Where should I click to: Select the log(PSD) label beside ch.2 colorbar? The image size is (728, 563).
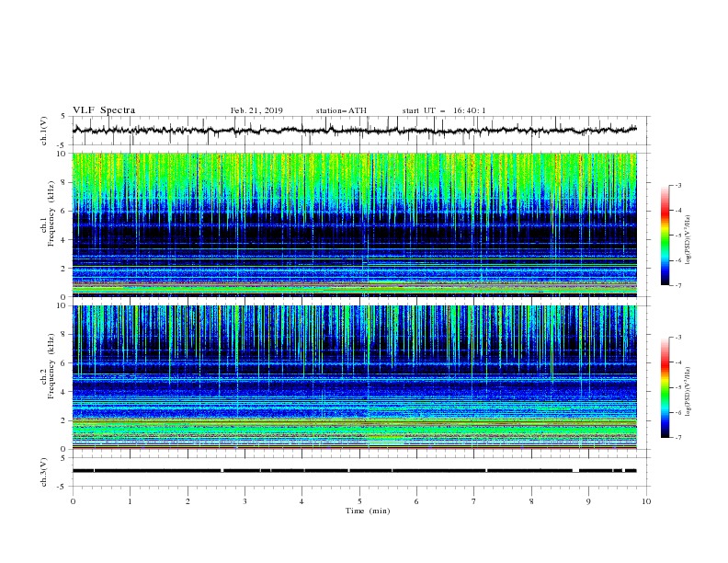(688, 391)
